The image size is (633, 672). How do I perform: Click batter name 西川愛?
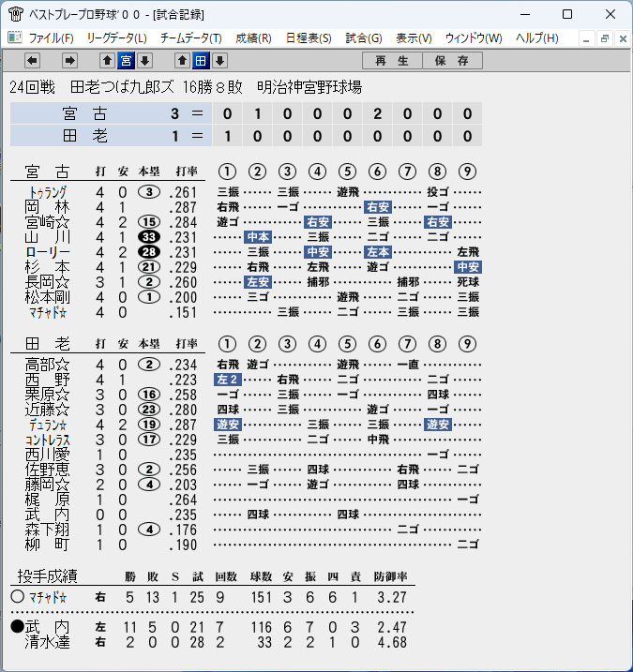point(47,455)
